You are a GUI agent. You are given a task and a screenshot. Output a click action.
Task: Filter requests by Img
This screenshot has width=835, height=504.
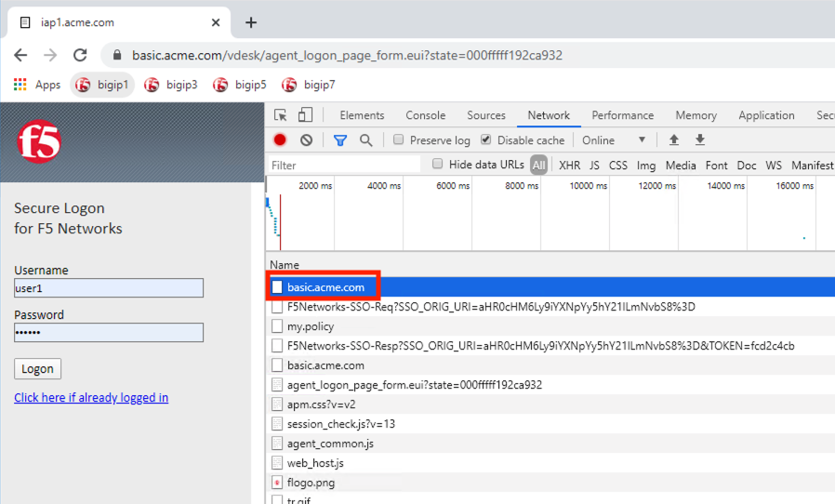646,166
